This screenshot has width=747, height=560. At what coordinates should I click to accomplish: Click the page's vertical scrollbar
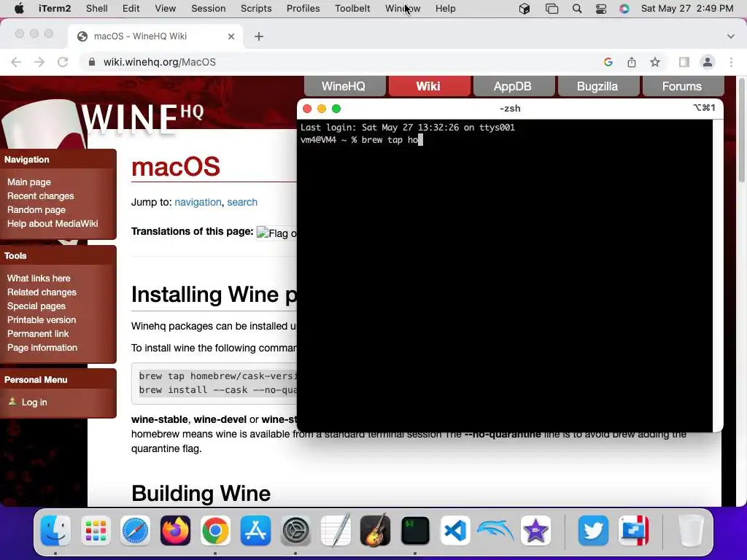[x=741, y=131]
